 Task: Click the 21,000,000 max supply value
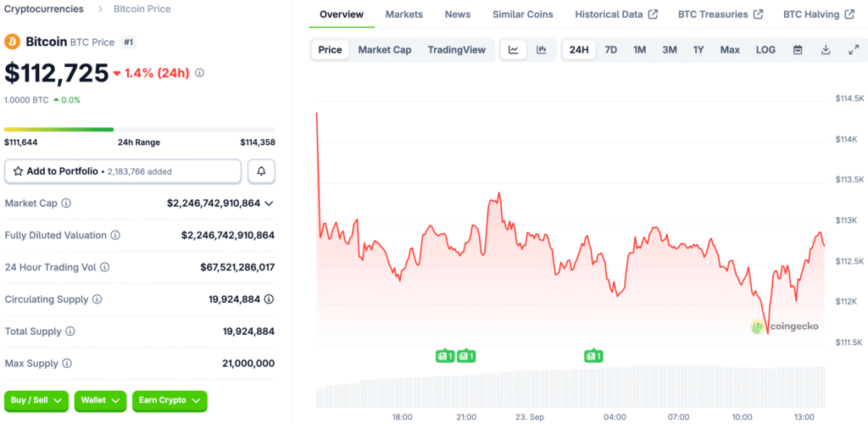[248, 364]
